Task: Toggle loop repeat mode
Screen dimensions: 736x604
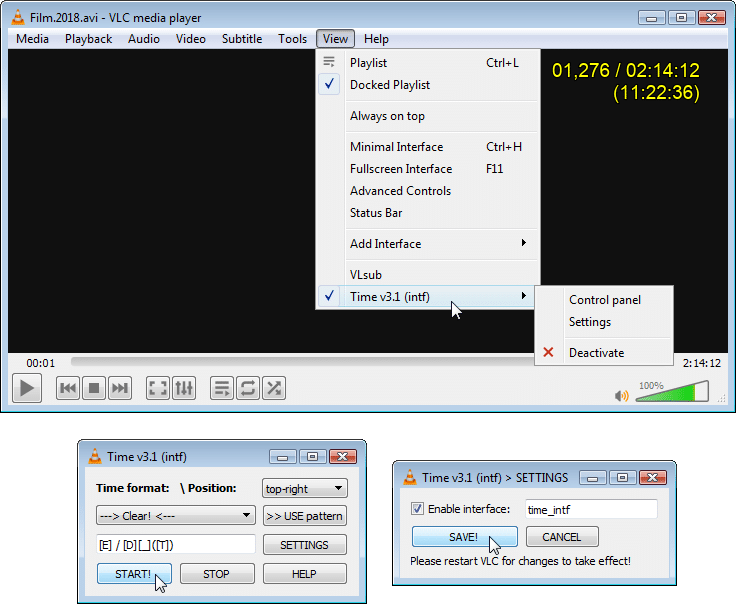Action: [248, 388]
